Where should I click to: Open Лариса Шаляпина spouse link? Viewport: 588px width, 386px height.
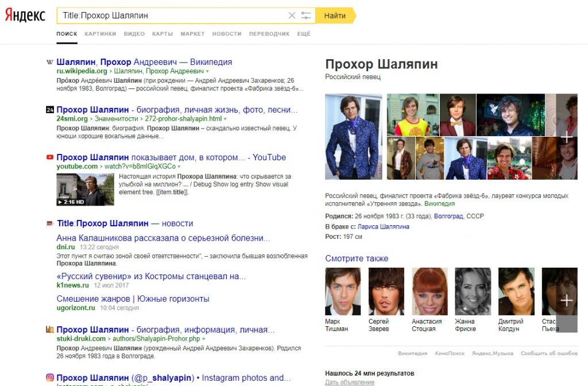pyautogui.click(x=384, y=227)
